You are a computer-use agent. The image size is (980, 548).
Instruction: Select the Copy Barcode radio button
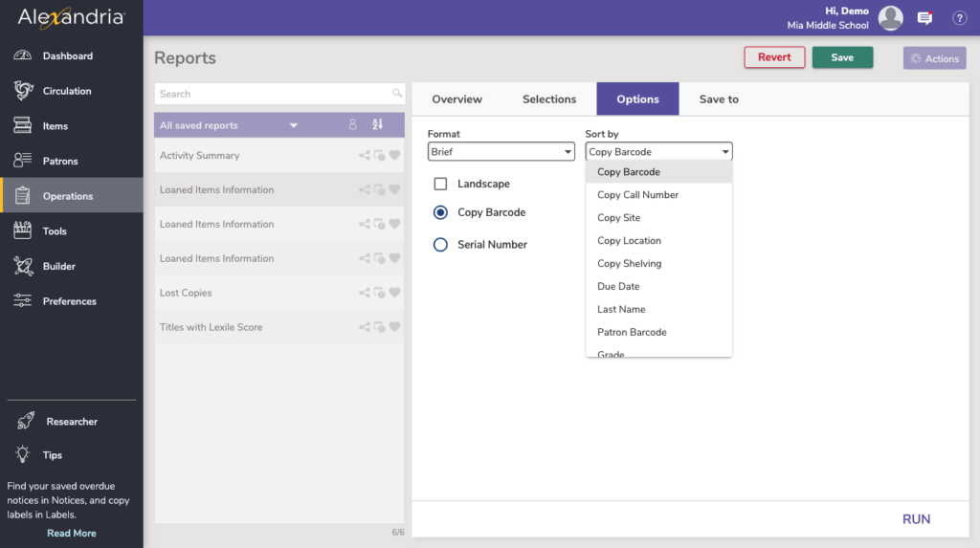pos(440,212)
